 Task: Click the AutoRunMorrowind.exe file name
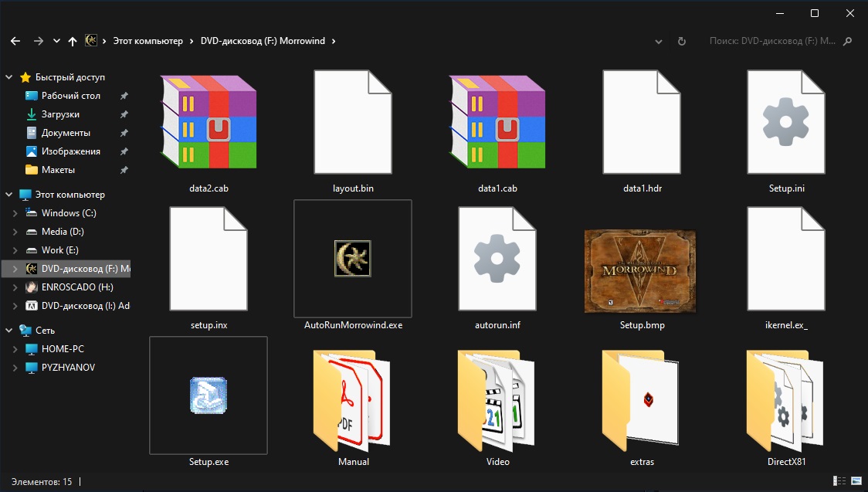coord(353,325)
